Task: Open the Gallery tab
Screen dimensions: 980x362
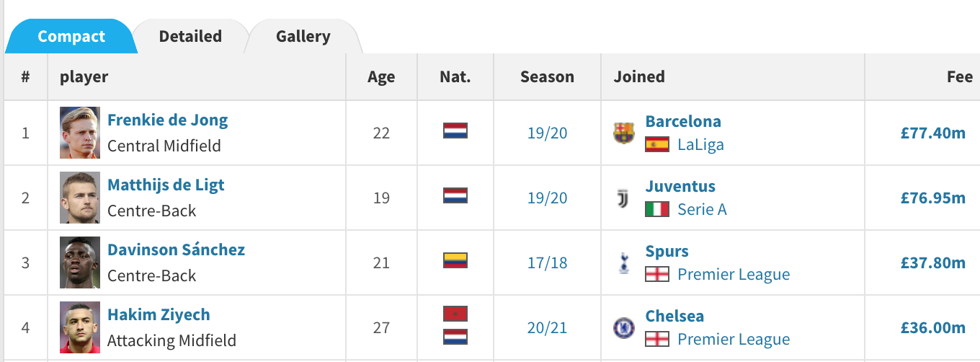Action: coord(303,37)
